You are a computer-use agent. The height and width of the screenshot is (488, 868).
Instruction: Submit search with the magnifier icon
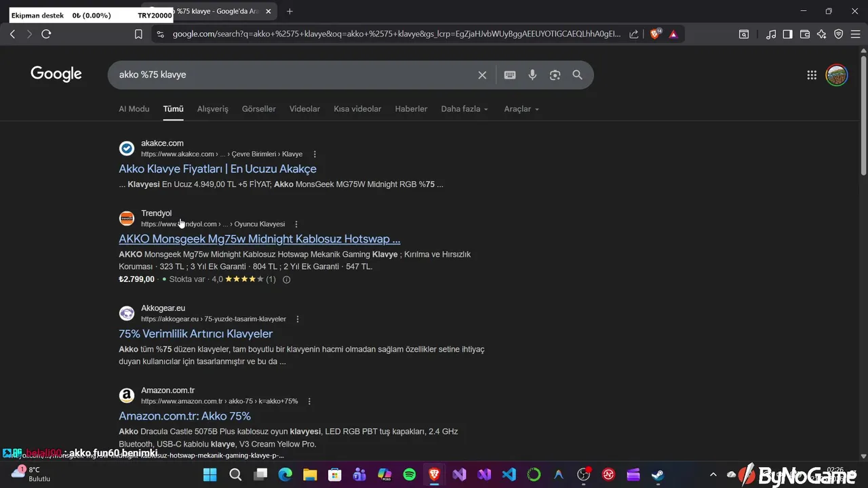click(x=577, y=75)
